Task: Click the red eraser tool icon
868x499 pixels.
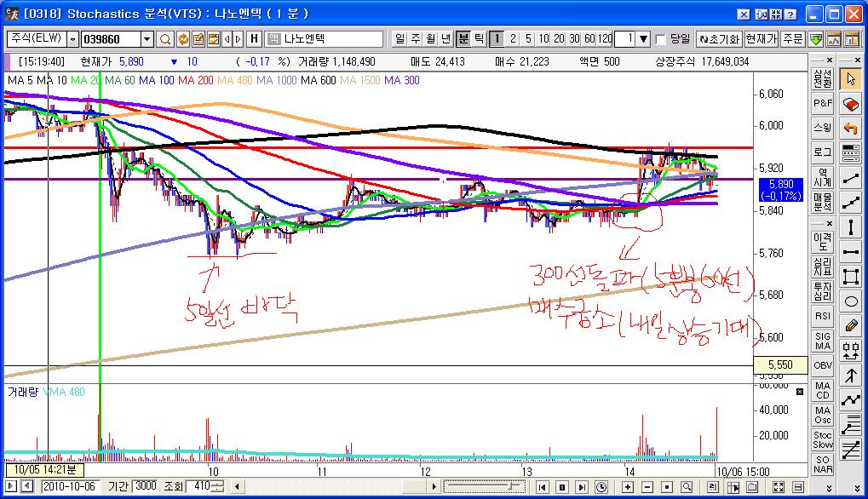Action: (850, 104)
